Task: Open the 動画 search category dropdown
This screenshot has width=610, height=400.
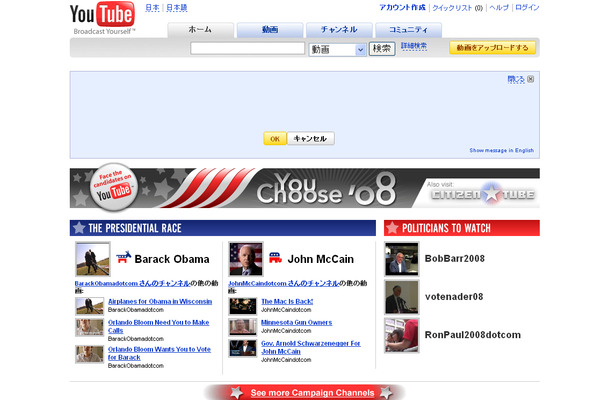Action: pos(337,49)
